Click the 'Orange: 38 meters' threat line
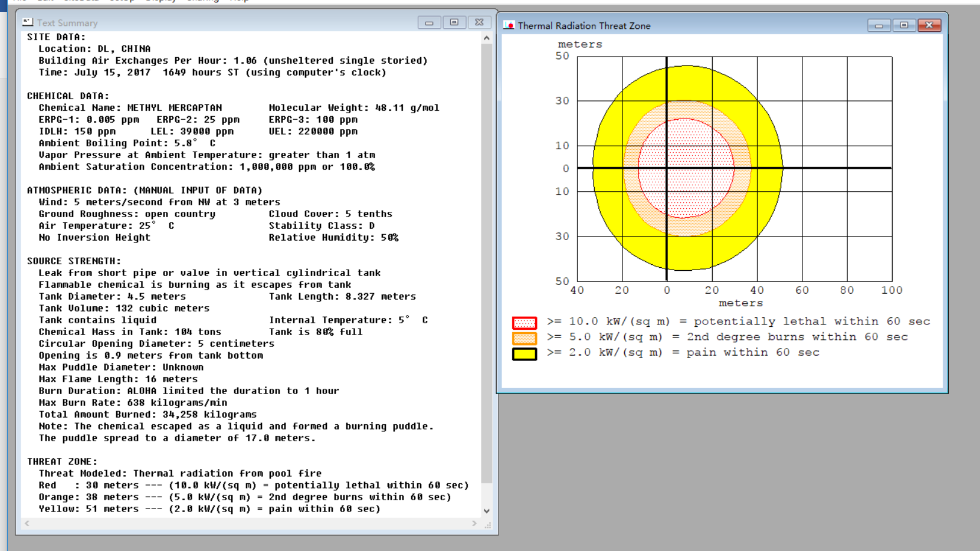 tap(245, 497)
